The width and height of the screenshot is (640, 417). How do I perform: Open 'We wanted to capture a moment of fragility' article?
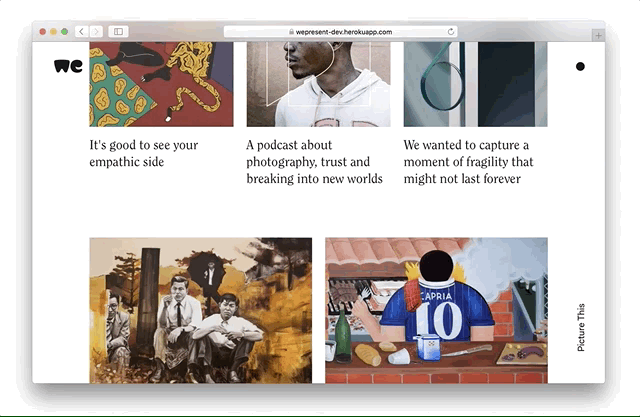pos(469,162)
